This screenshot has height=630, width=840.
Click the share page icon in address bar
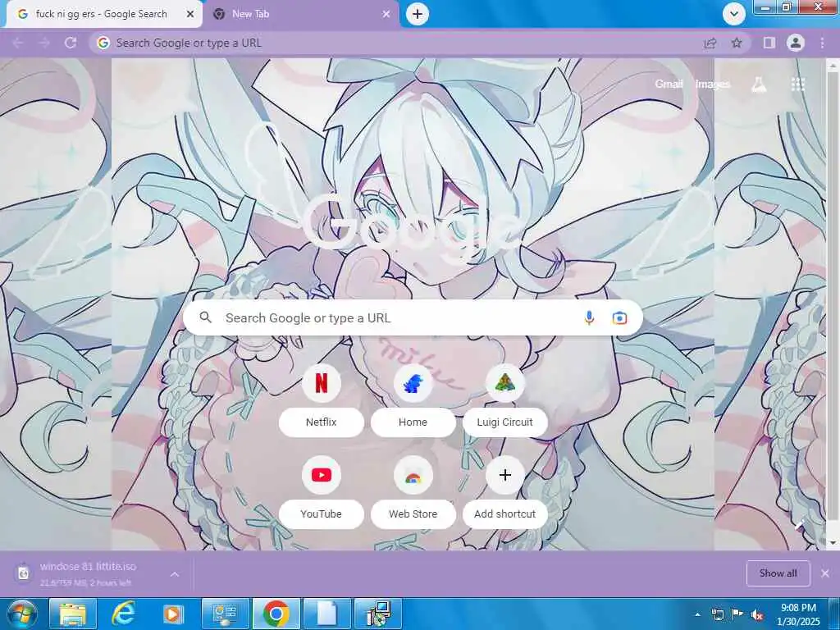pos(710,43)
